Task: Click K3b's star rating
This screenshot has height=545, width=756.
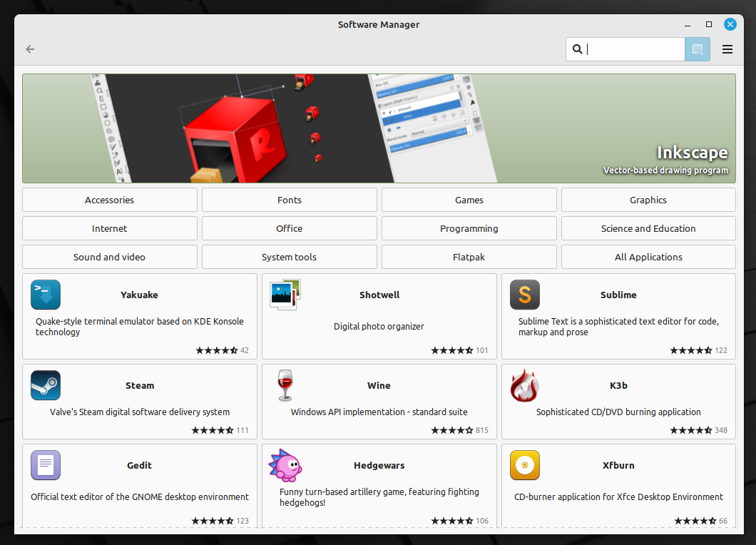Action: click(691, 430)
